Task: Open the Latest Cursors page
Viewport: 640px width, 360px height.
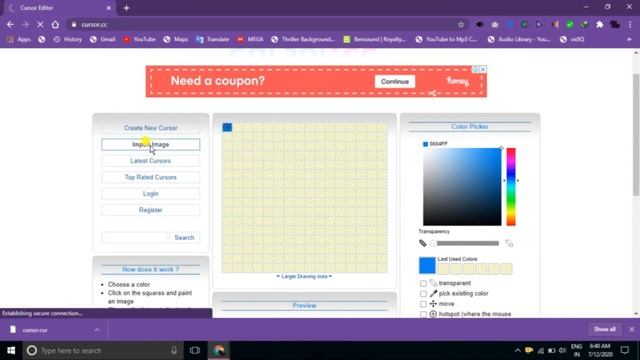Action: tap(151, 161)
